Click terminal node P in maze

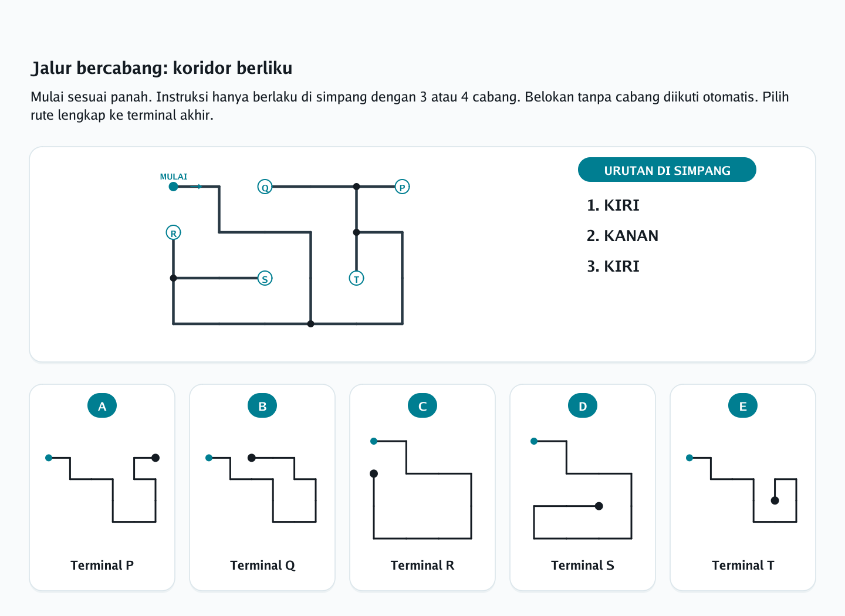pyautogui.click(x=402, y=187)
